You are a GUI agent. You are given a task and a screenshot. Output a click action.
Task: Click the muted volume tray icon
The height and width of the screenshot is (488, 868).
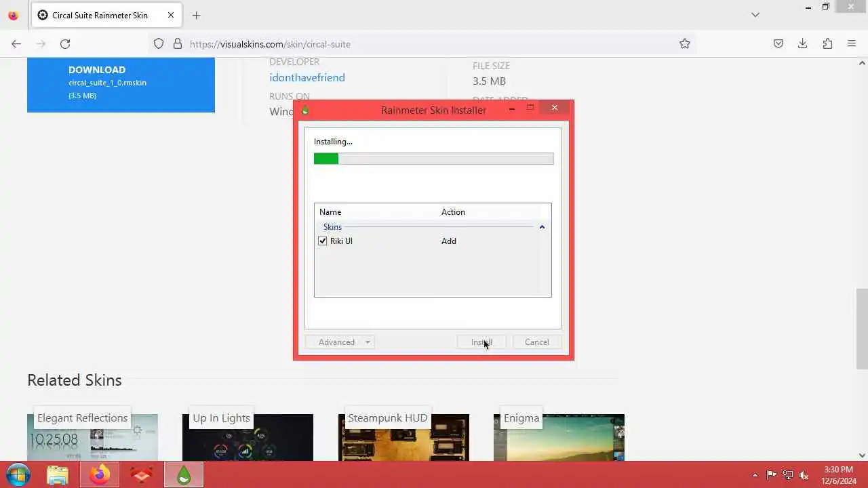(804, 475)
